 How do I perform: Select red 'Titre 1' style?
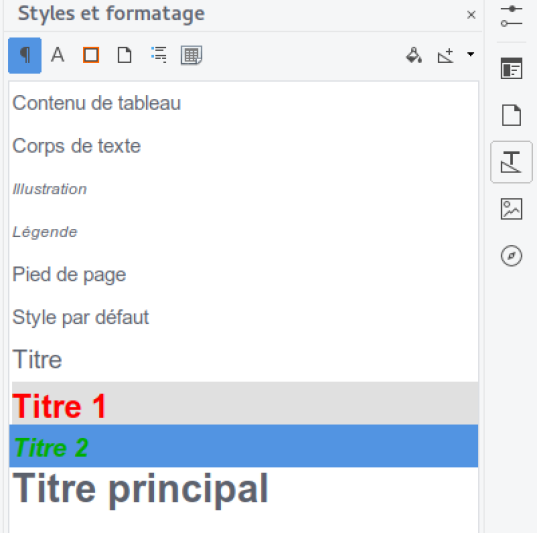tap(243, 403)
